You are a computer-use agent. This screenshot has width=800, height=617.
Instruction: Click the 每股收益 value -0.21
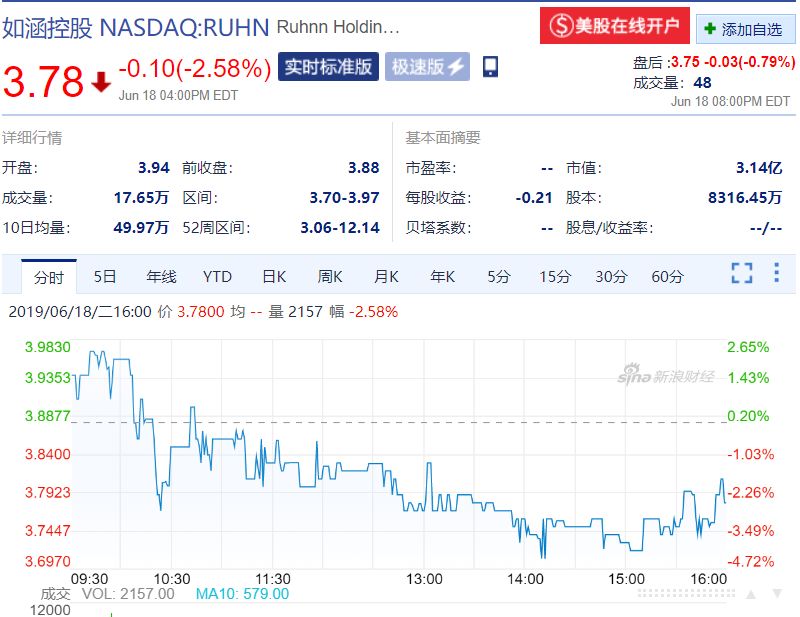534,198
